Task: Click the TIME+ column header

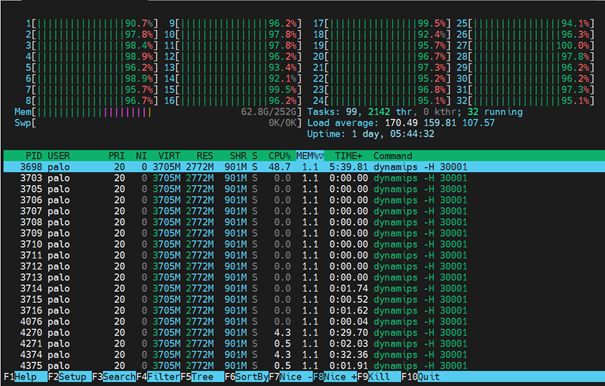Action: click(x=348, y=156)
